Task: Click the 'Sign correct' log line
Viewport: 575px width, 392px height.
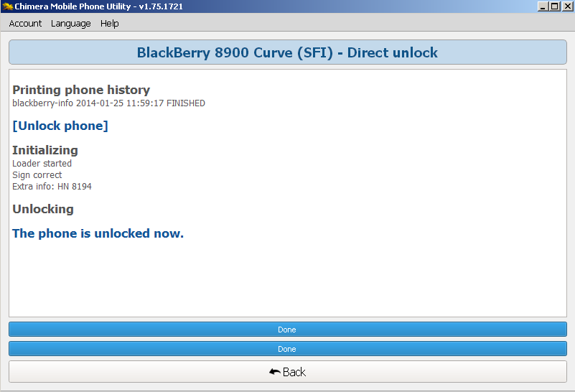Action: coord(37,175)
